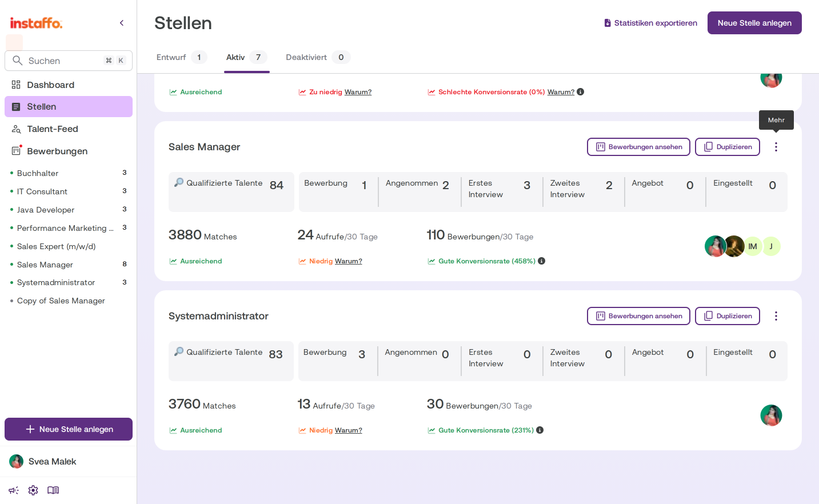Duplicate the Systemadministrator job

coord(728,316)
